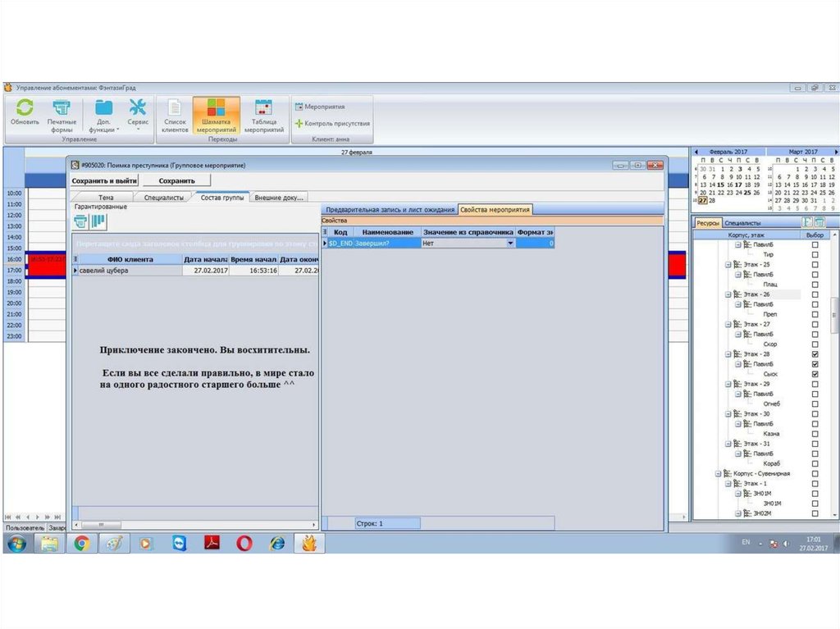Uncheck the Этаж - 28 checkbox
The width and height of the screenshot is (840, 629).
click(815, 354)
